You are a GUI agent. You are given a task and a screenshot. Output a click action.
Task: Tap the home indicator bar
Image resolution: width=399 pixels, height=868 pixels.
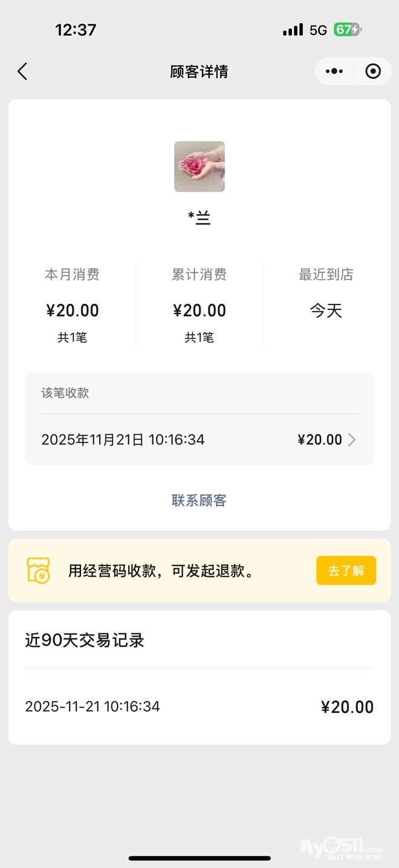tap(199, 858)
